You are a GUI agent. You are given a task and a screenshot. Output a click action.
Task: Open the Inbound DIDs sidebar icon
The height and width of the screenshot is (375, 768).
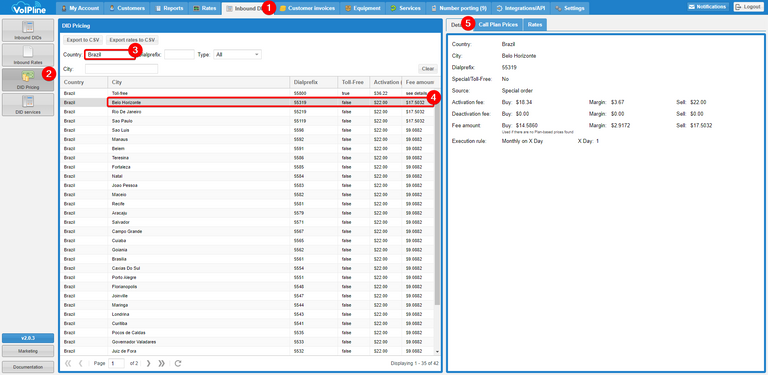[28, 30]
